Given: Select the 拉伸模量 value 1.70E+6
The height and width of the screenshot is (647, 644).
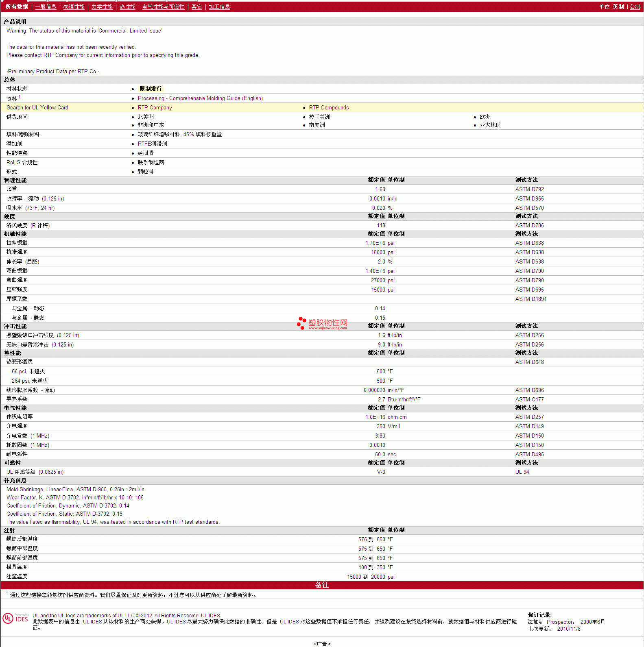Looking at the screenshot, I should point(375,243).
